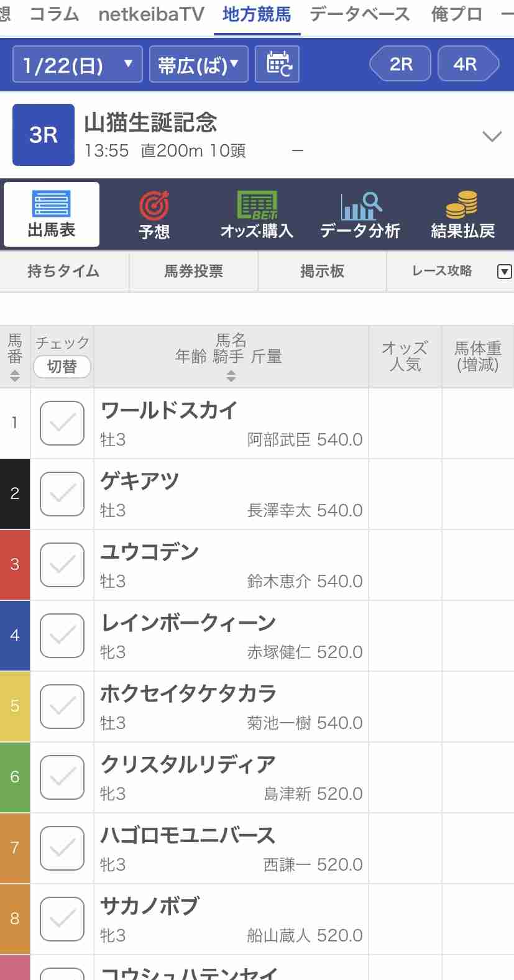Sort by 馬名 arrows icon
Image resolution: width=514 pixels, height=980 pixels.
pos(231,375)
